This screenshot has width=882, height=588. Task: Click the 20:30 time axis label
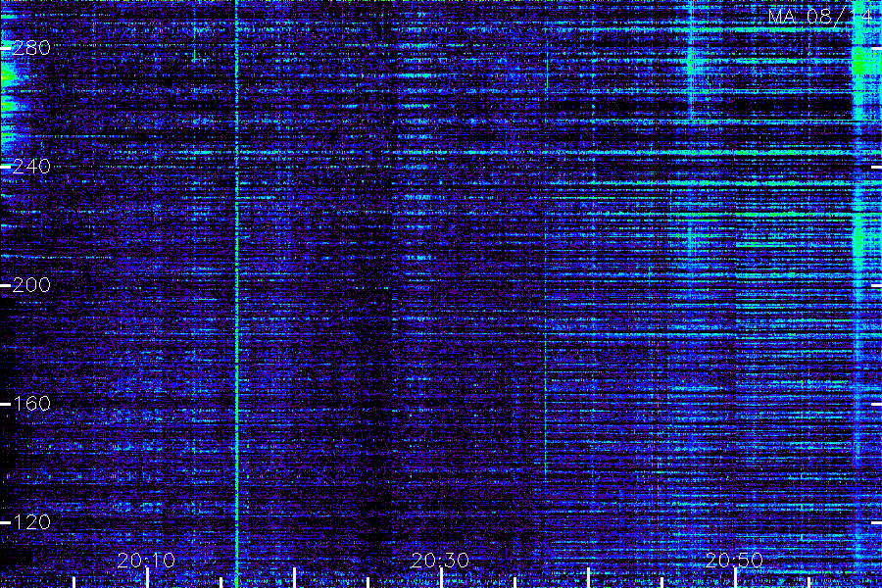coord(440,561)
